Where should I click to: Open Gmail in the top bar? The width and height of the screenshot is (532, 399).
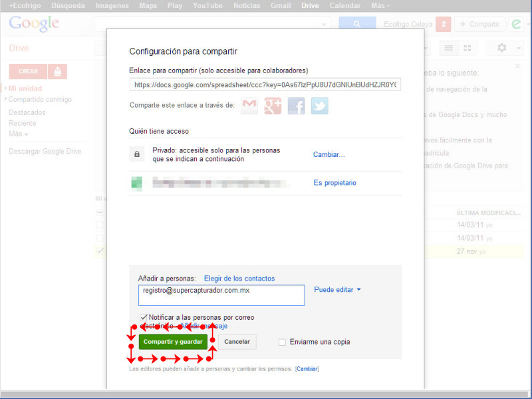(x=281, y=6)
